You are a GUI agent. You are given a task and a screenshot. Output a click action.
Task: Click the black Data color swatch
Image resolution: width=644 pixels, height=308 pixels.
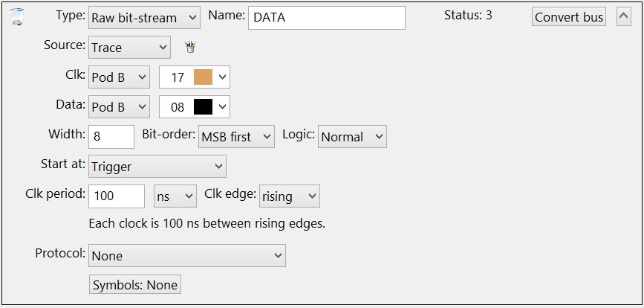point(203,107)
